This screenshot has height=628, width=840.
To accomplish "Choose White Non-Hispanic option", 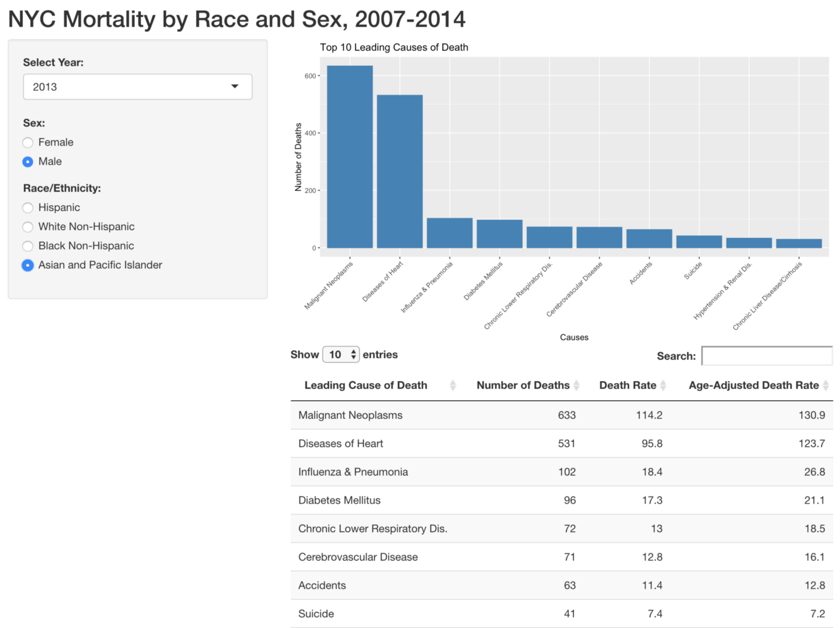I will tap(28, 227).
